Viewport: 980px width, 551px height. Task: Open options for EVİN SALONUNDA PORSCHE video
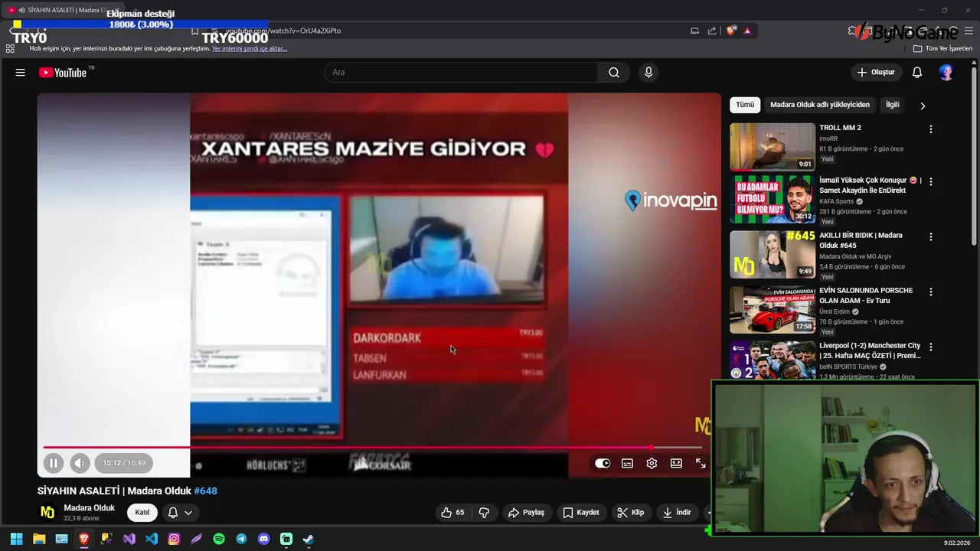931,292
